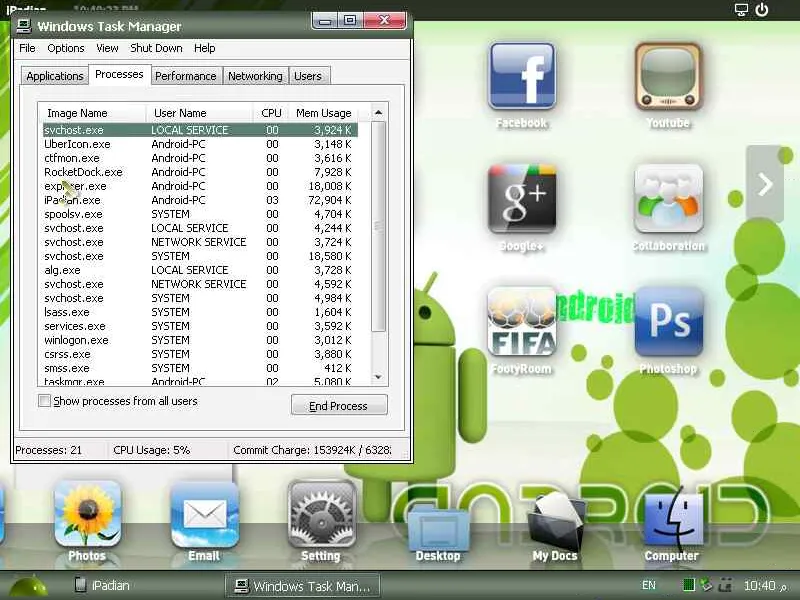Click the Processes: 21 status entry

click(x=48, y=450)
